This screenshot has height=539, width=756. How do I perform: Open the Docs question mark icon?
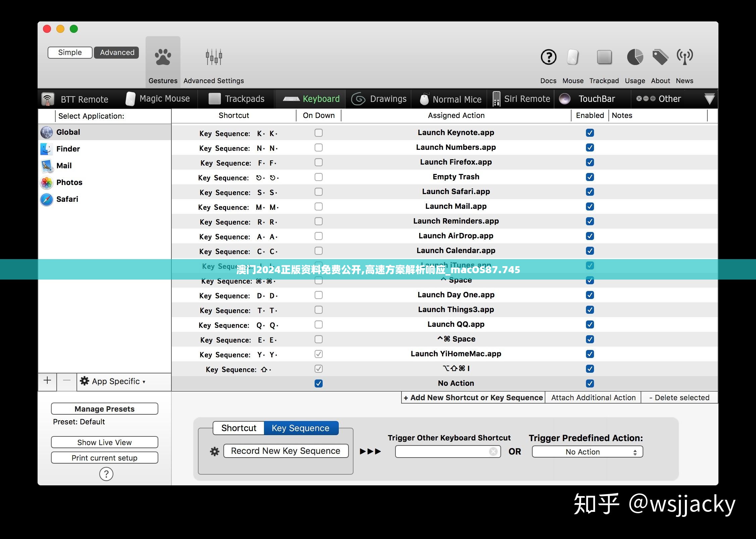(x=548, y=57)
